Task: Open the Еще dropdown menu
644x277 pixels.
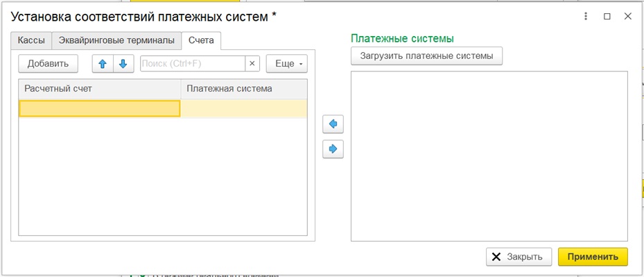Action: [287, 64]
